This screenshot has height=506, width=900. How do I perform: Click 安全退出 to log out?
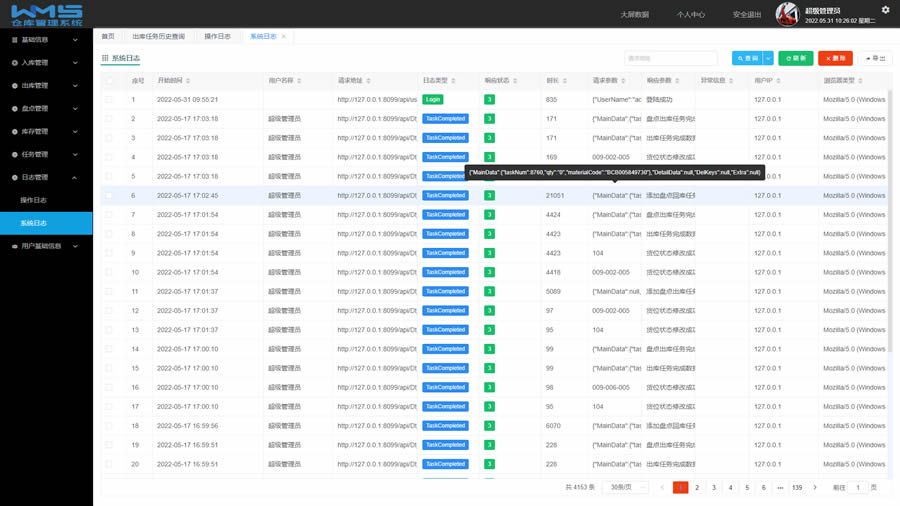pyautogui.click(x=747, y=14)
